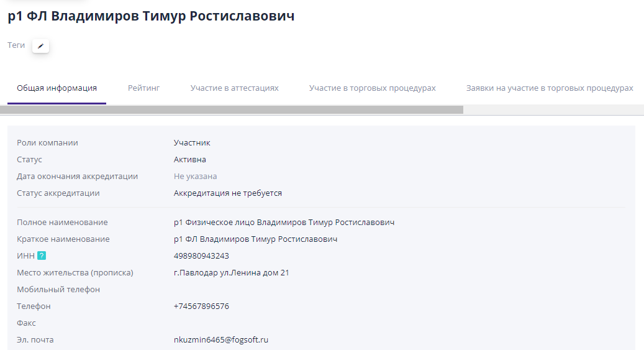The width and height of the screenshot is (644, 350).
Task: Click the status value Активна
Action: pos(189,159)
